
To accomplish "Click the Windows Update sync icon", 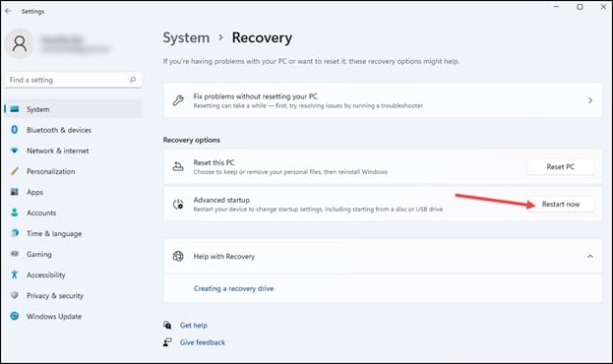I will click(x=15, y=317).
